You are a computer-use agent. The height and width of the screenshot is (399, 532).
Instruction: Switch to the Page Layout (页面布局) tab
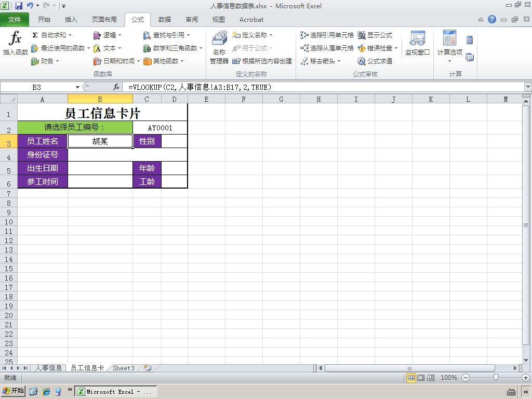pyautogui.click(x=104, y=20)
